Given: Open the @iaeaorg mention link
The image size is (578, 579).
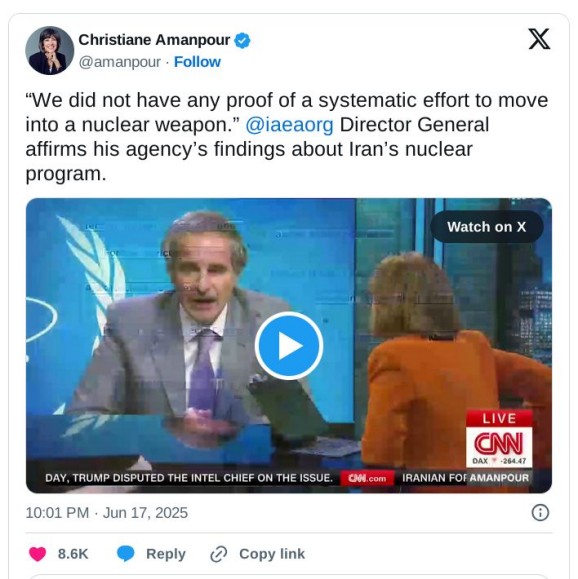Looking at the screenshot, I should click(x=289, y=125).
